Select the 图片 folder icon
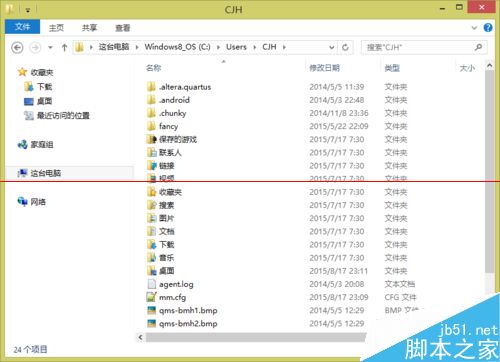Screen dimensions: 500x362 pos(151,218)
